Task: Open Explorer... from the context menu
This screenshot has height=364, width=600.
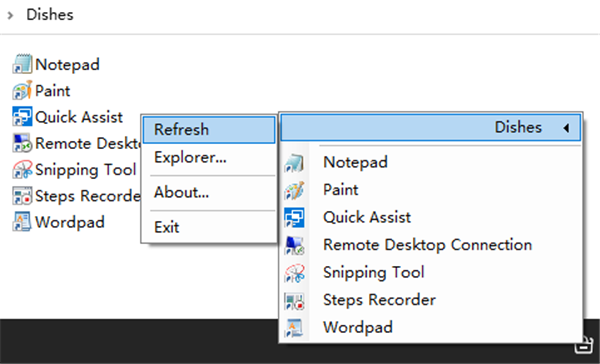Action: pyautogui.click(x=209, y=157)
